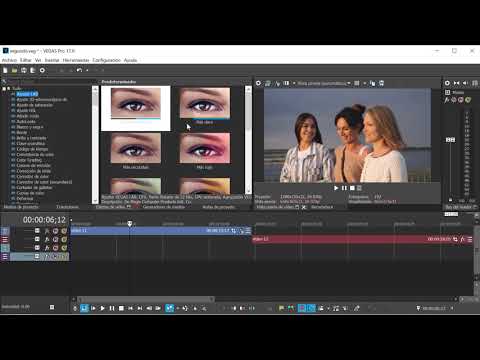This screenshot has width=480, height=360.
Task: Select Corrector de color (secundario) effect
Action: (x=44, y=182)
